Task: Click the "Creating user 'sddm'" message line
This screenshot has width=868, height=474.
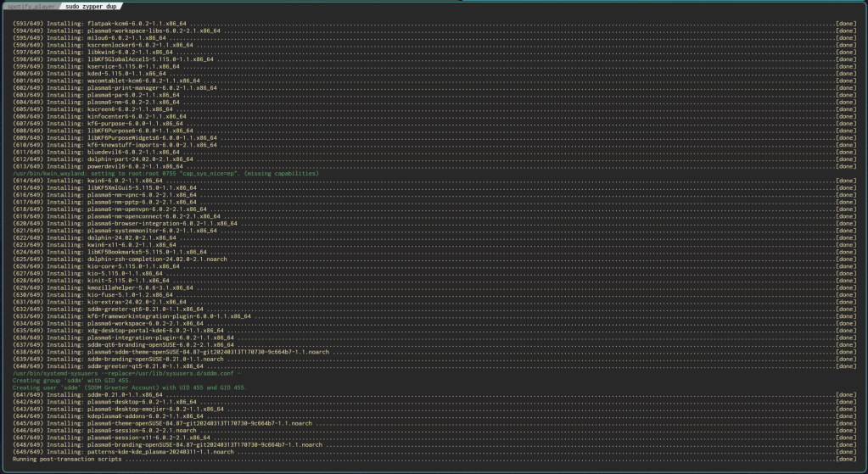Action: pos(127,388)
